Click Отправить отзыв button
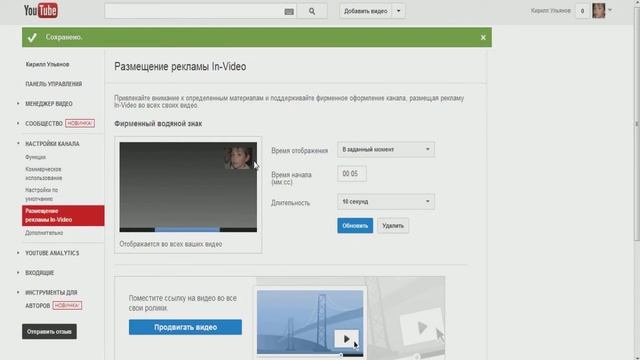Image resolution: width=640 pixels, height=360 pixels. pos(49,332)
